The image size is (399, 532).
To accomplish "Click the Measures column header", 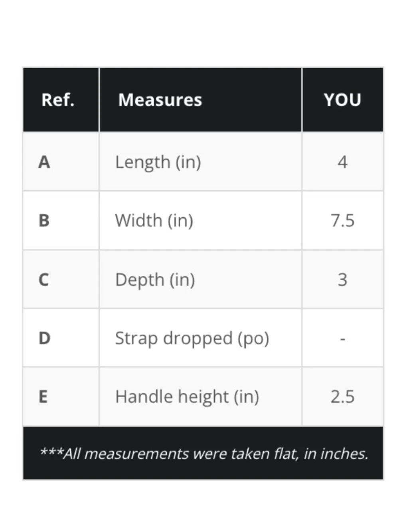I will click(160, 100).
